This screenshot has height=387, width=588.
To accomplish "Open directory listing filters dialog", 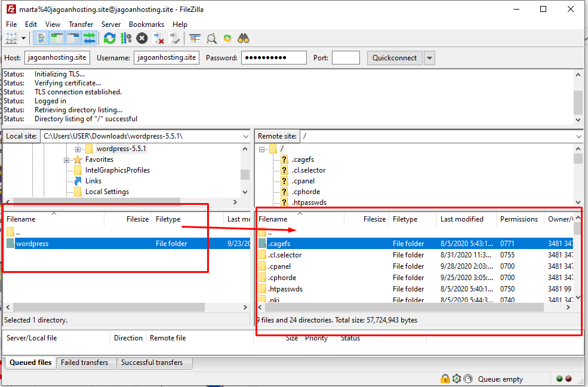I will pos(195,38).
